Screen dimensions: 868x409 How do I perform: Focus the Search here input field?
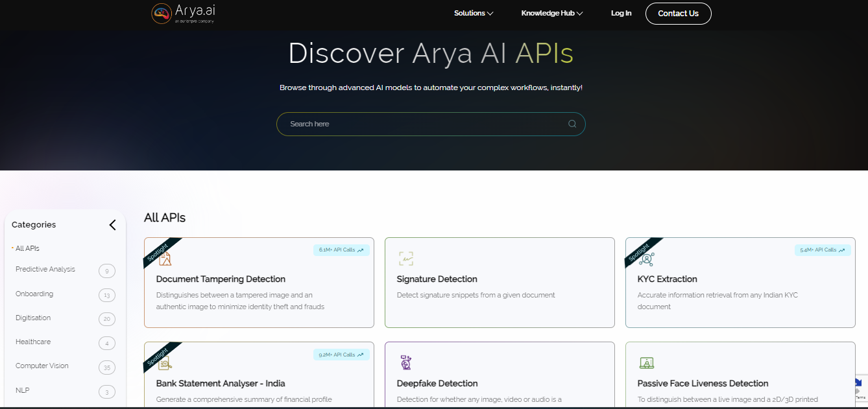tap(431, 124)
